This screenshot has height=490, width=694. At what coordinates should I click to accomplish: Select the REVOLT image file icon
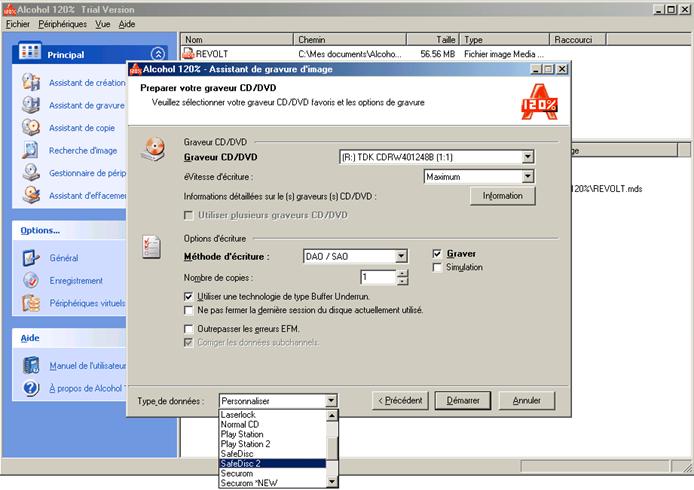(x=189, y=54)
